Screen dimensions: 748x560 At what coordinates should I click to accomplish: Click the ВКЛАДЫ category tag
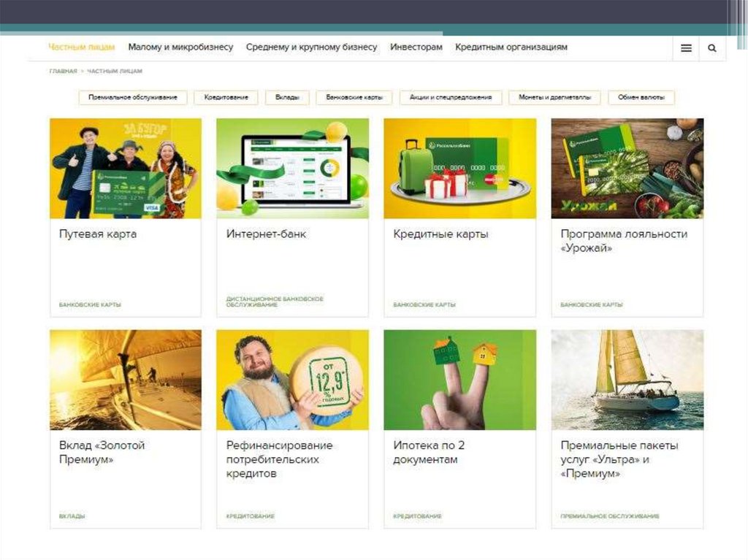pyautogui.click(x=72, y=516)
